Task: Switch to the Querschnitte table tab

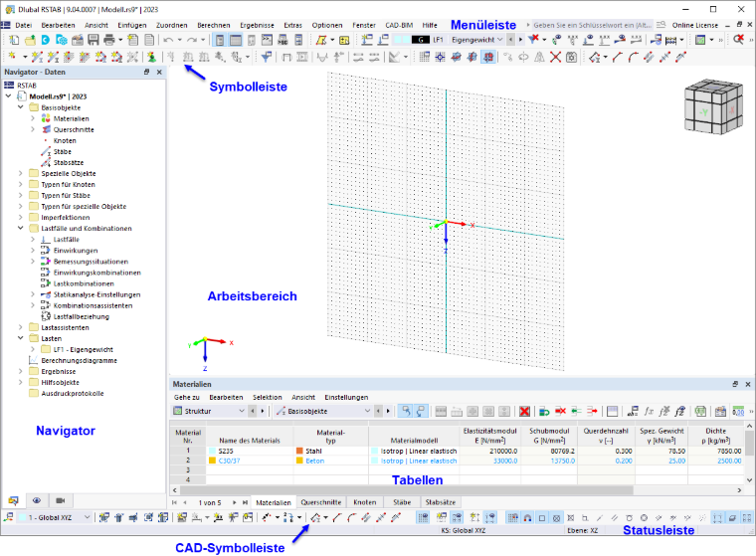Action: (x=320, y=502)
